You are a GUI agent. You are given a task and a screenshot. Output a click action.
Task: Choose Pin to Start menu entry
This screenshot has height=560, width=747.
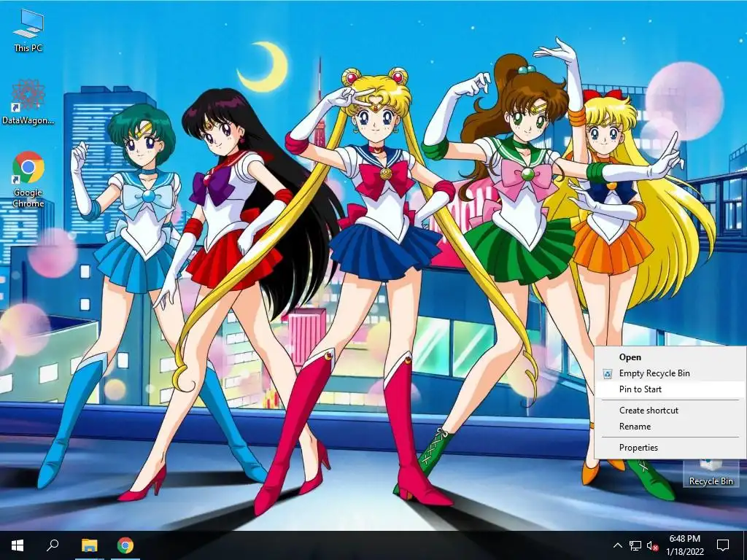pos(670,389)
